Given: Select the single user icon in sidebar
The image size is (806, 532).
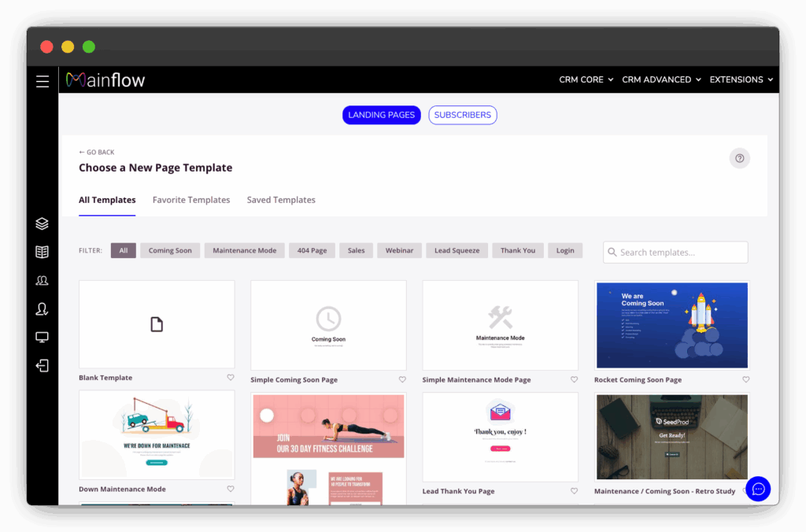Looking at the screenshot, I should coord(43,309).
